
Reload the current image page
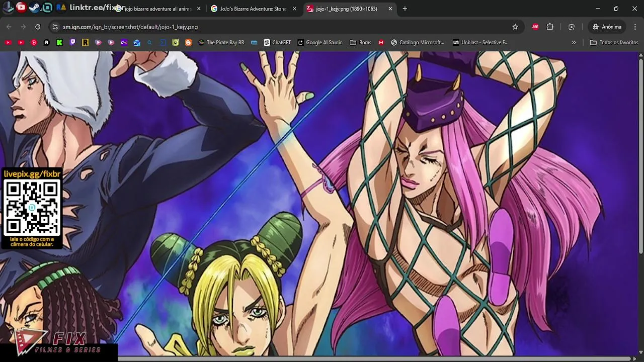(38, 27)
